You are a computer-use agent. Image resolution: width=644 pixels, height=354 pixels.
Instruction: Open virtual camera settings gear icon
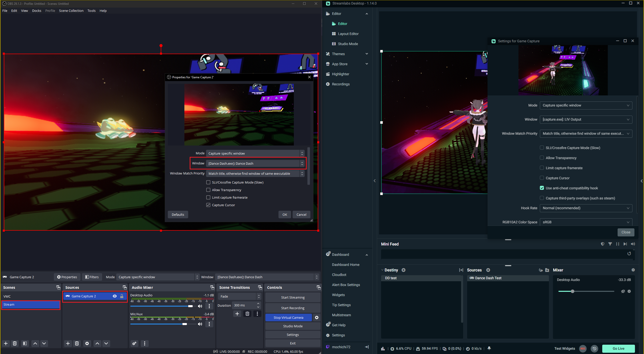(317, 317)
